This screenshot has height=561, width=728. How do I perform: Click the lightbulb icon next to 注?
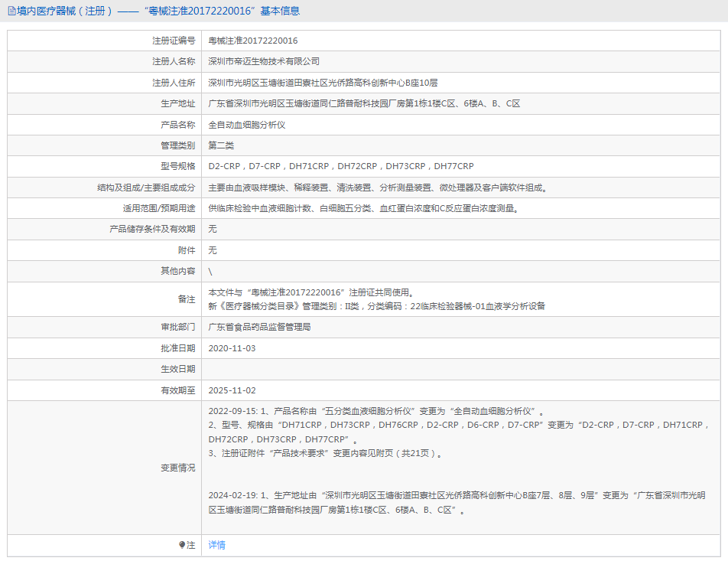coord(182,545)
